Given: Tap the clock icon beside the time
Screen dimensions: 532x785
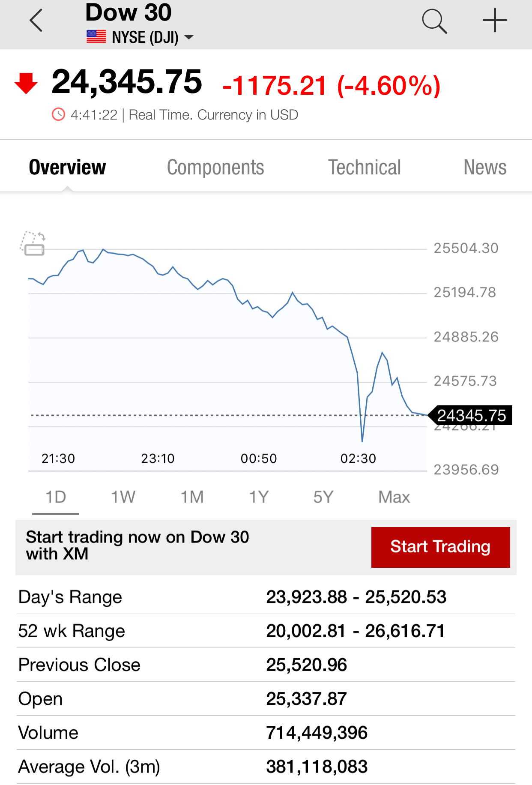Looking at the screenshot, I should coord(58,115).
